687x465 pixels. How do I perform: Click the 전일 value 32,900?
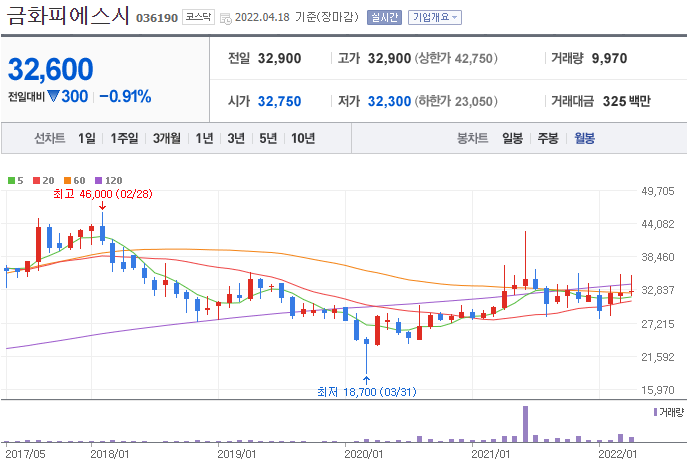coord(280,58)
